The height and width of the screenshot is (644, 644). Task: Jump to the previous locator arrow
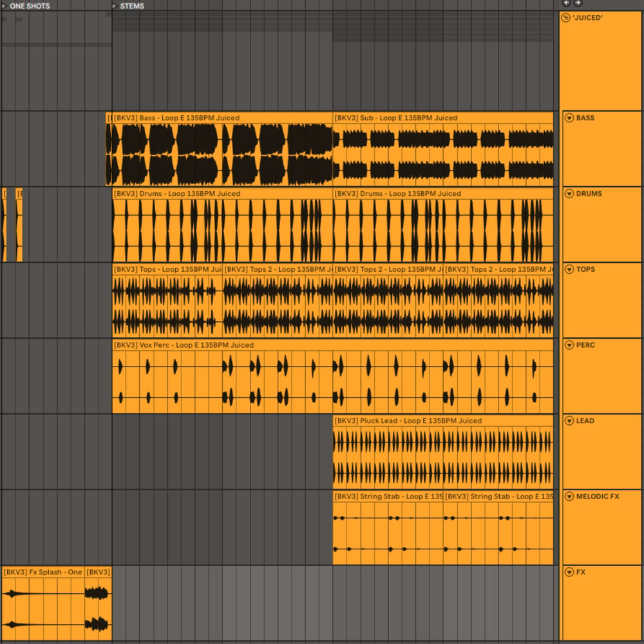coord(566,3)
